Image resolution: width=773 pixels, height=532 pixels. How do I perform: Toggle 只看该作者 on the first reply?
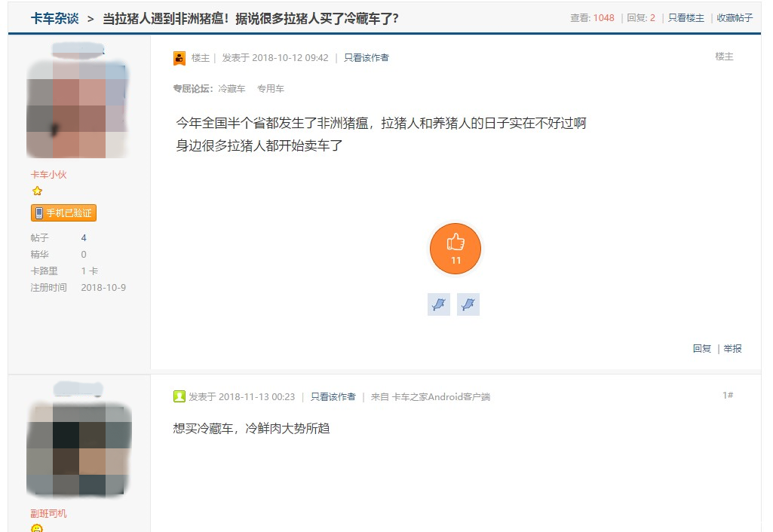click(333, 397)
